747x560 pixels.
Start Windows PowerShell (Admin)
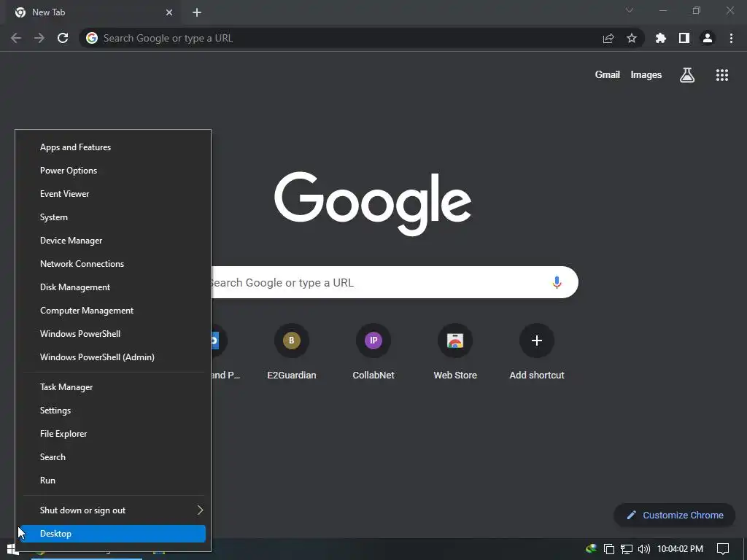point(113,357)
